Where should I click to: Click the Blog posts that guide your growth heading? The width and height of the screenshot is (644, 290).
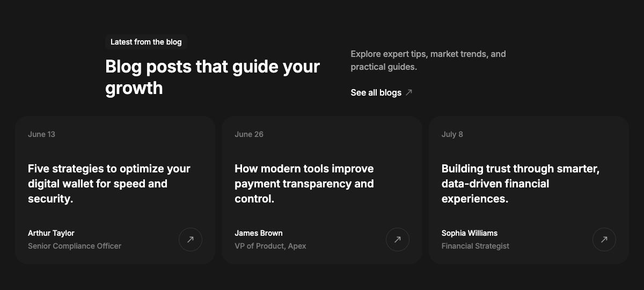213,77
